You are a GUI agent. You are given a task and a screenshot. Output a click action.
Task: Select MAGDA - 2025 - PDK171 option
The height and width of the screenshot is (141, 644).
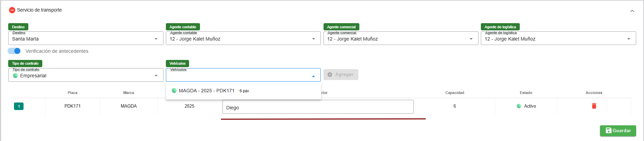[207, 91]
